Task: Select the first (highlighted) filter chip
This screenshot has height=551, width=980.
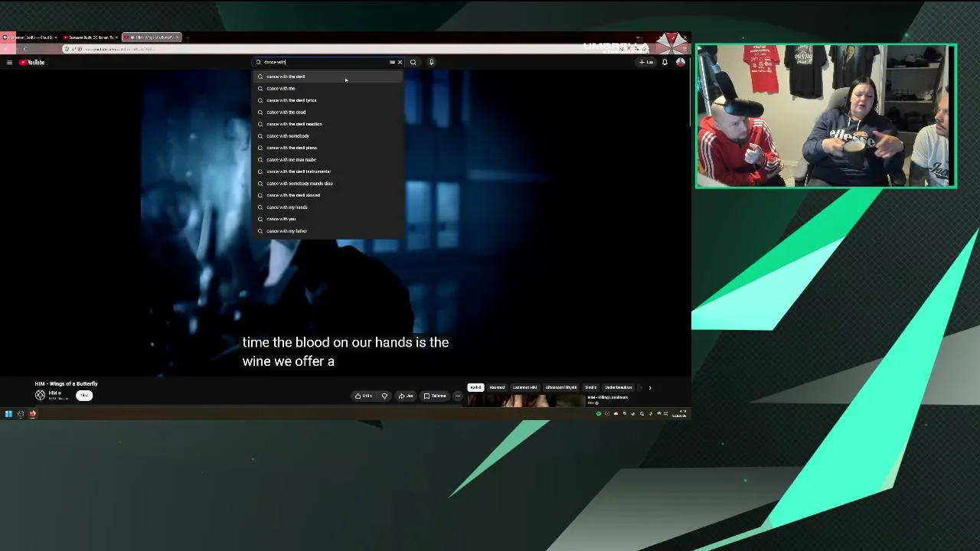Action: (475, 387)
